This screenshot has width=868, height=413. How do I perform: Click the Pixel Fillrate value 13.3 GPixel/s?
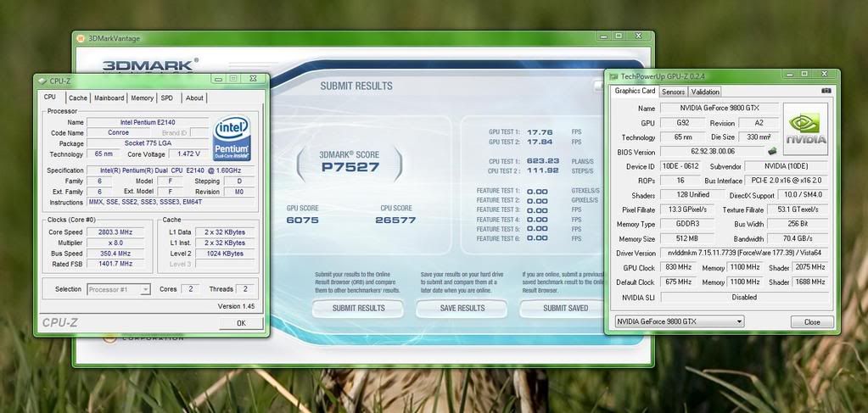(687, 209)
